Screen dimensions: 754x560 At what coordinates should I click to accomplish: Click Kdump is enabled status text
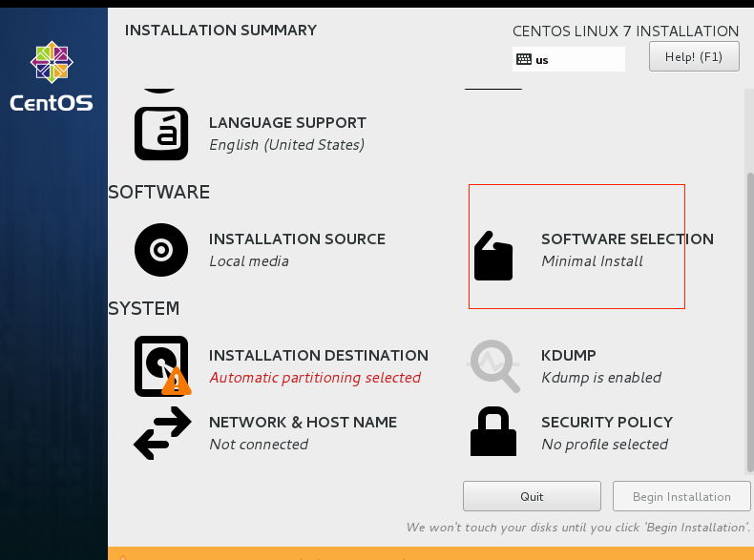click(601, 378)
